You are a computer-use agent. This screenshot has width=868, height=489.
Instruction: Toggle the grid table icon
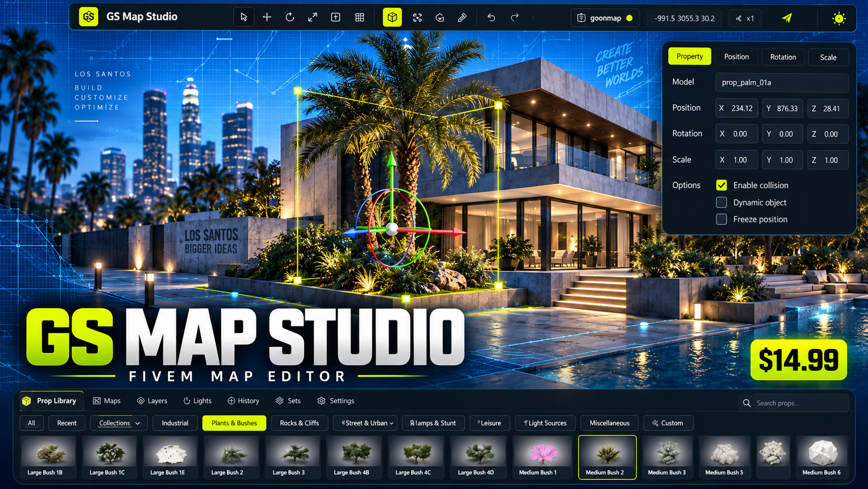click(x=359, y=18)
